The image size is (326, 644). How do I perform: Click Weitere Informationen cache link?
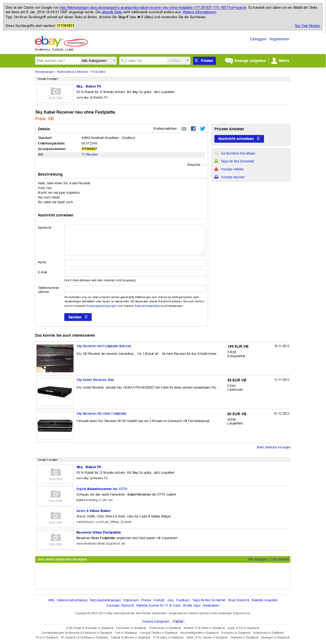(x=199, y=12)
